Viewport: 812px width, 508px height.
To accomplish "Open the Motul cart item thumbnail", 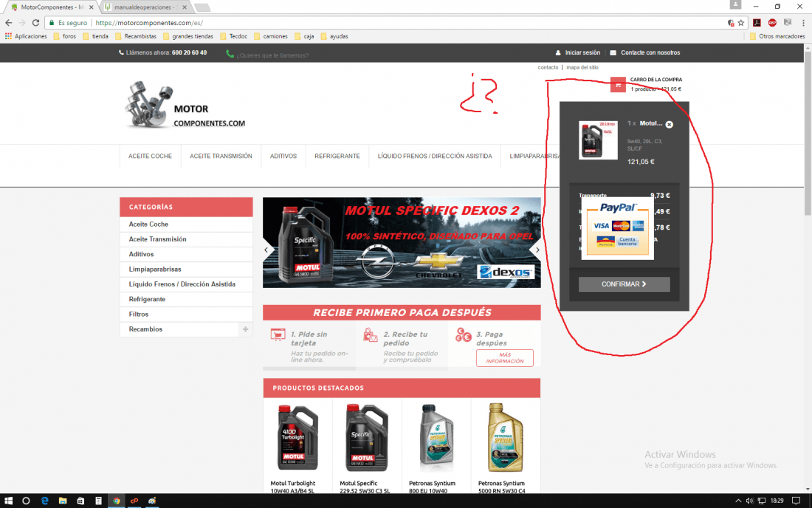I will click(598, 140).
